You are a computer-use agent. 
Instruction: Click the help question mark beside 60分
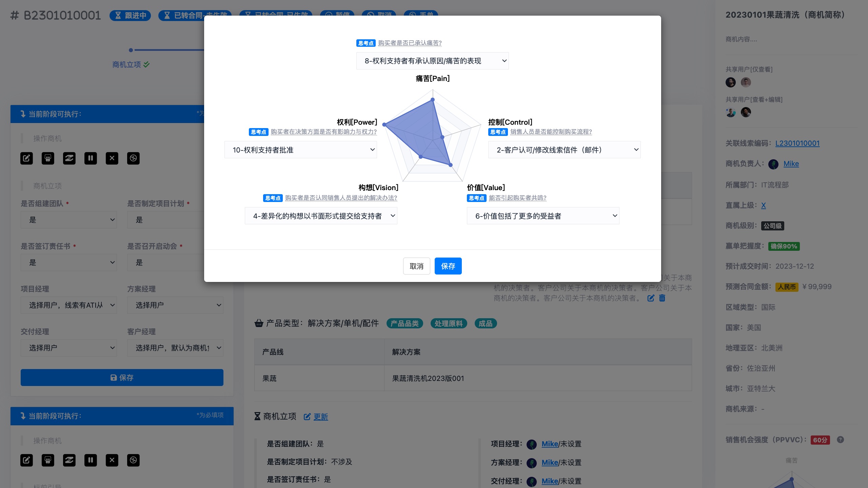point(840,440)
